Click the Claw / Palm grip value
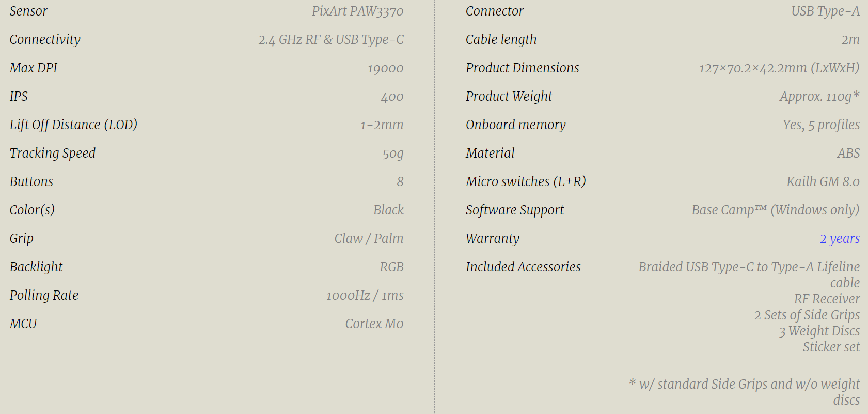This screenshot has width=868, height=414. [369, 238]
